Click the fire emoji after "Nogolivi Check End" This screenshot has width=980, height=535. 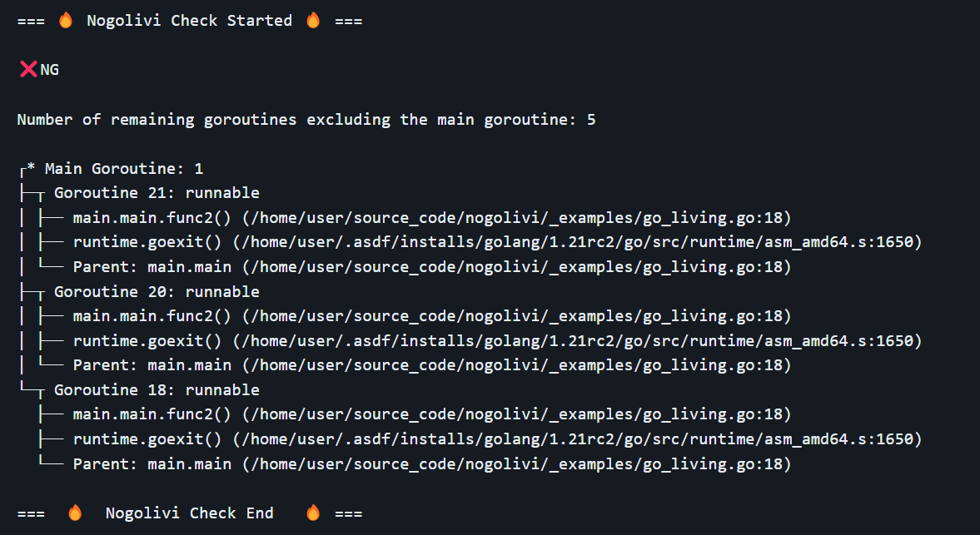point(313,513)
